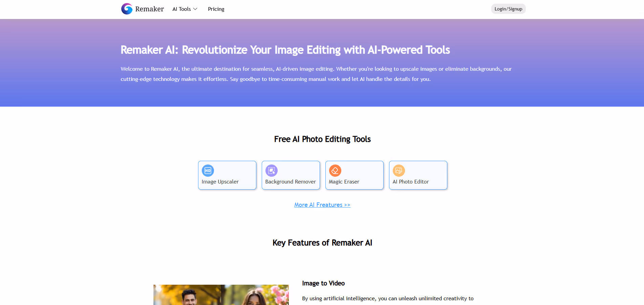The image size is (644, 305).
Task: Expand the AI Tools dropdown menu
Action: [185, 9]
